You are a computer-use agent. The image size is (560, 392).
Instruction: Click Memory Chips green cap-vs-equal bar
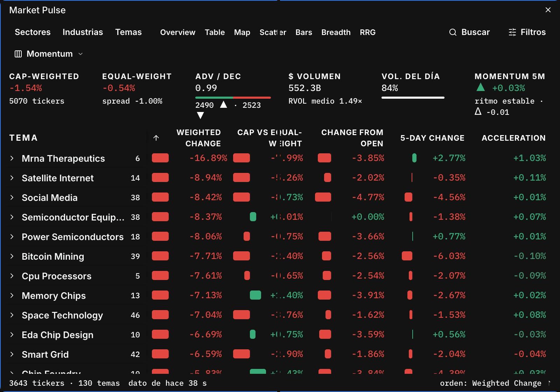tap(255, 295)
